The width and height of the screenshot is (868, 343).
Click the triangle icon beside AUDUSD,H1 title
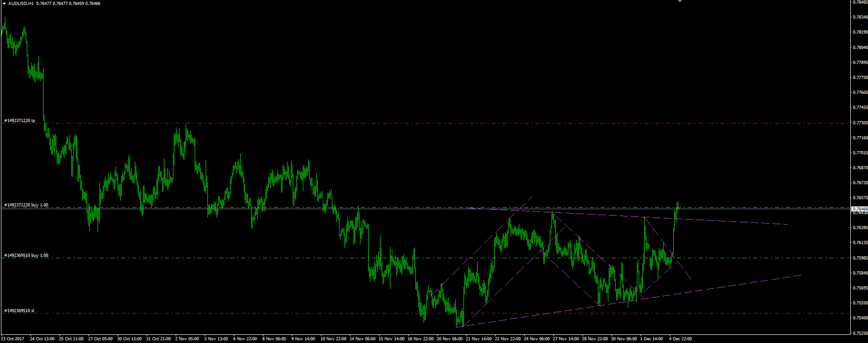(4, 4)
